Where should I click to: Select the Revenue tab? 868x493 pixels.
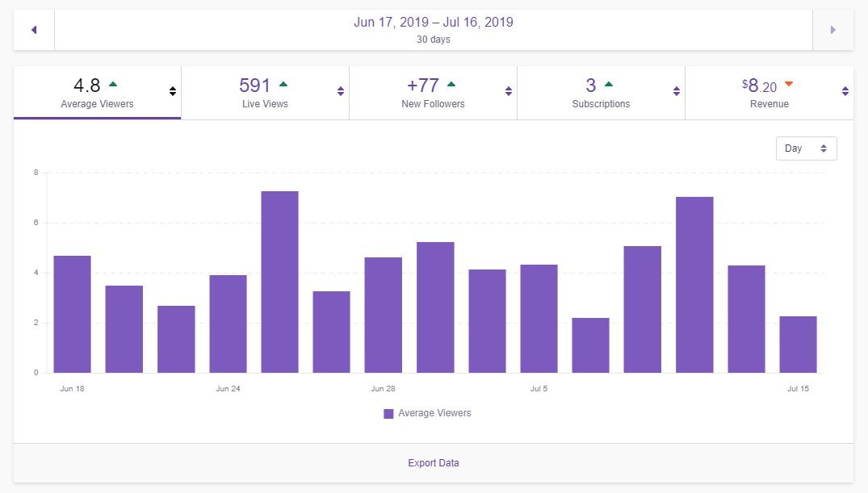pyautogui.click(x=769, y=93)
